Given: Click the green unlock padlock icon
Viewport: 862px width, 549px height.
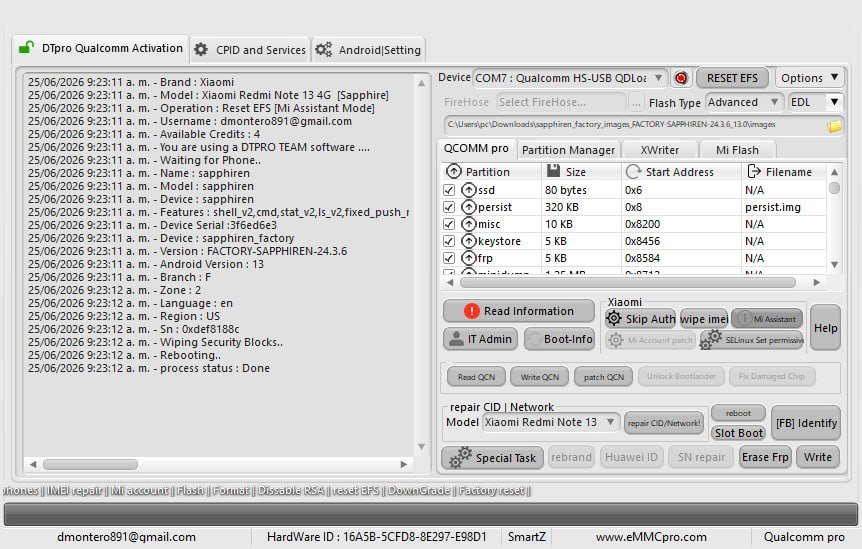Looking at the screenshot, I should (x=26, y=47).
